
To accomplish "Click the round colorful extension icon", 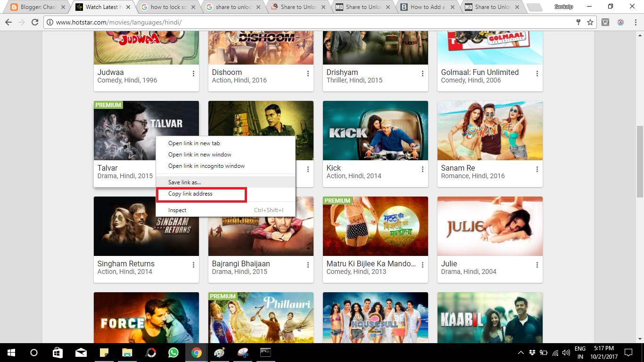I will coord(620,22).
